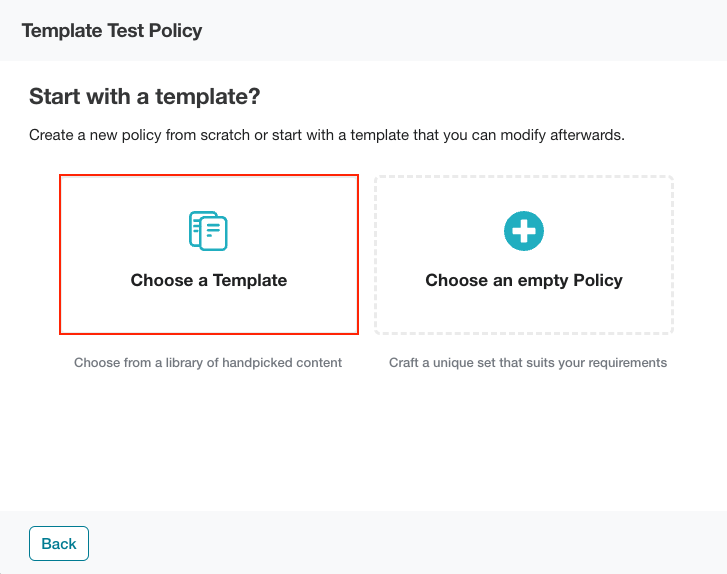Click the blank area below 'Choose a Template' text
Image resolution: width=727 pixels, height=574 pixels.
pos(209,311)
